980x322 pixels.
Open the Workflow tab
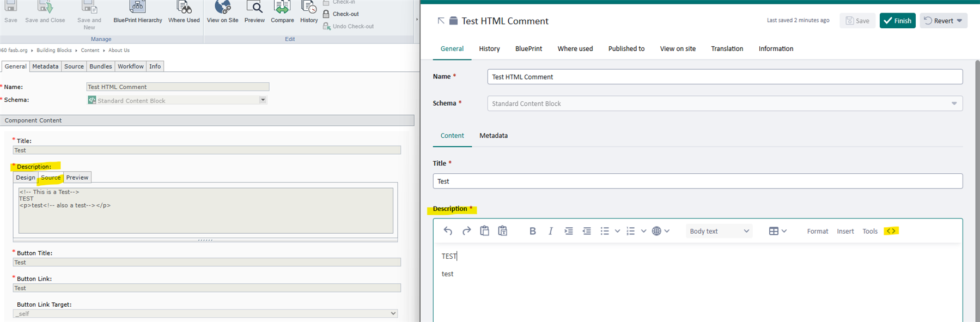131,66
